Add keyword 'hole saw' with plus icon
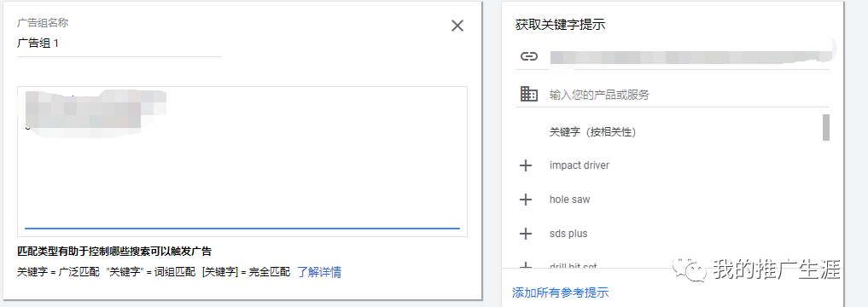868x307 pixels. [526, 200]
